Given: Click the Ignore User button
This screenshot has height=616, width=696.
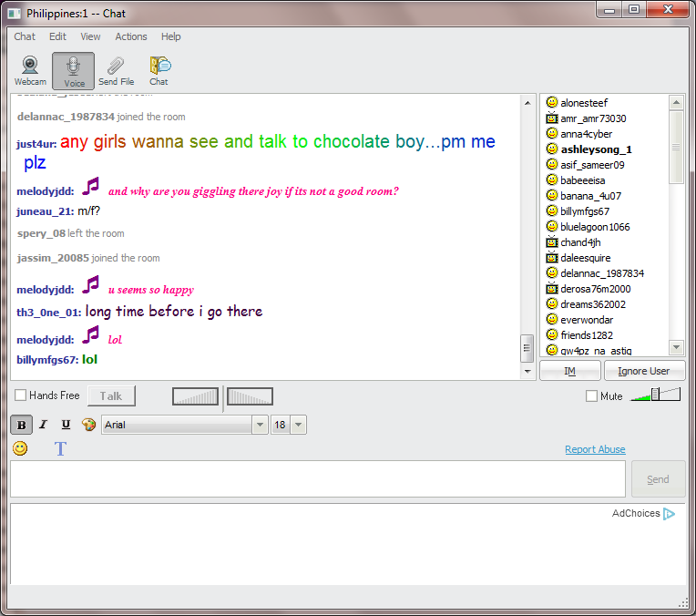Looking at the screenshot, I should [x=644, y=371].
